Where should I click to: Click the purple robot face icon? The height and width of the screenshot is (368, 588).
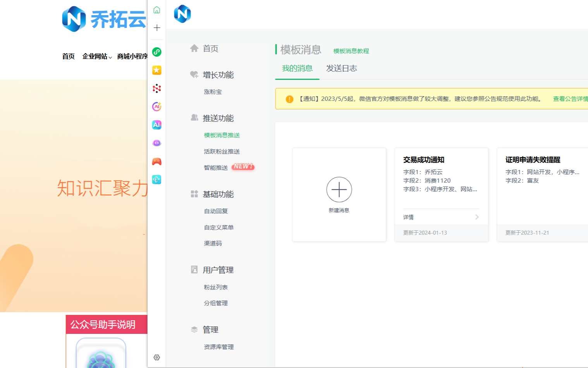click(x=156, y=143)
